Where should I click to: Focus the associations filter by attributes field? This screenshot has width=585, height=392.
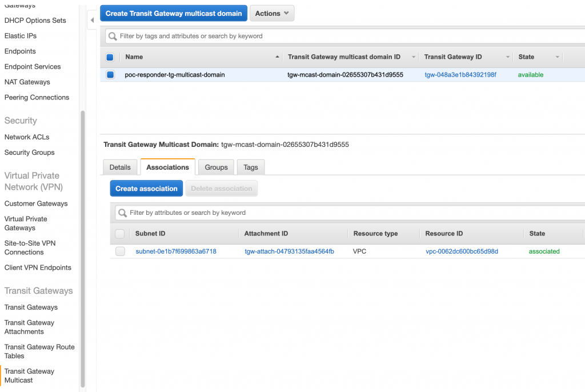click(350, 213)
